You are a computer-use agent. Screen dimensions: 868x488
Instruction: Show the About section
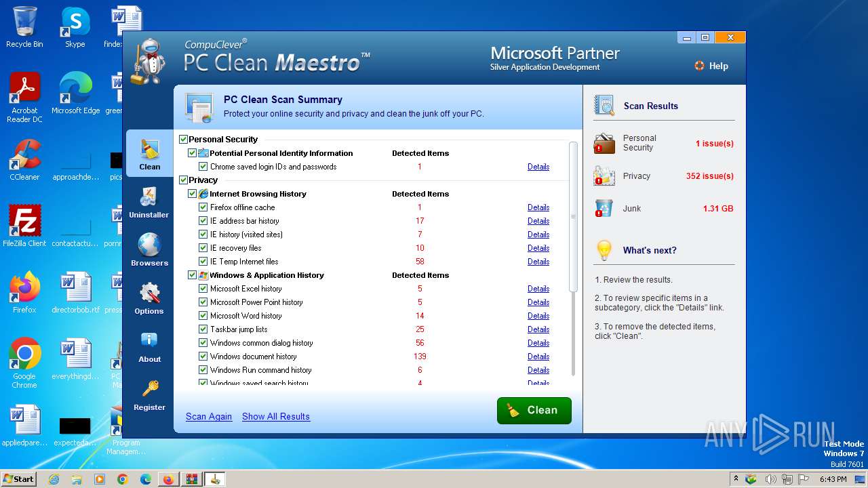[x=149, y=346]
